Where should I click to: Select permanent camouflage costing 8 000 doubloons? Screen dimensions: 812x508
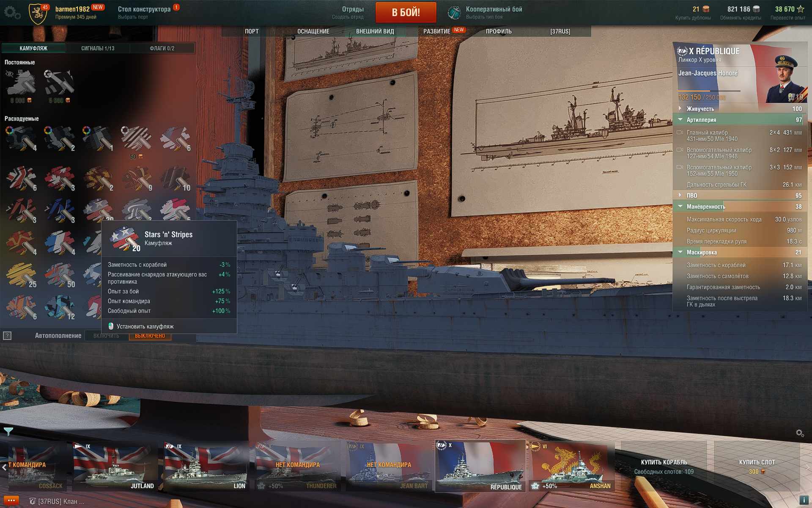(21, 86)
